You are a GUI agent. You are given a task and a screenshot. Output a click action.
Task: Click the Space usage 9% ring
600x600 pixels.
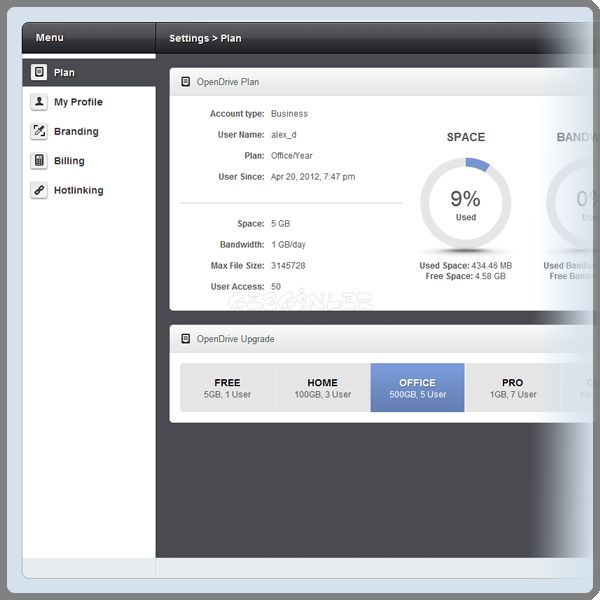[466, 203]
